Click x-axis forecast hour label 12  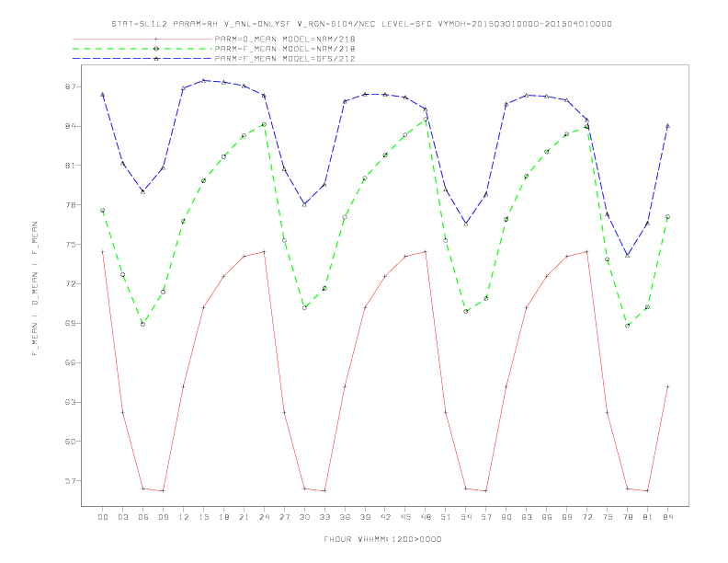tap(184, 517)
